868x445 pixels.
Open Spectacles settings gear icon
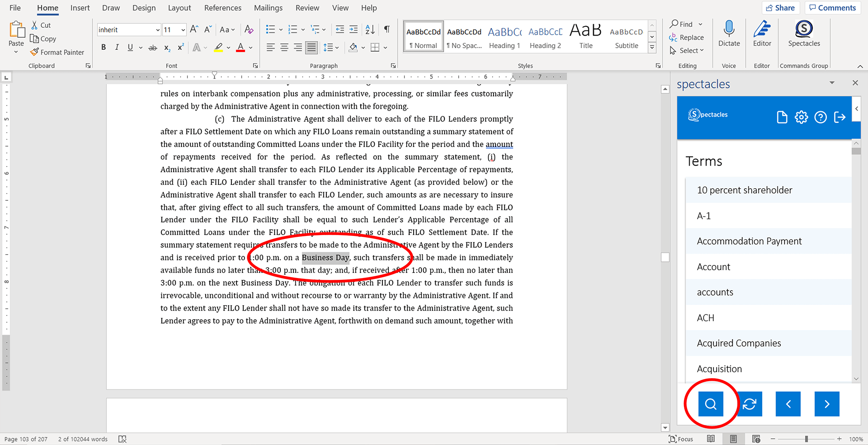[x=801, y=117]
